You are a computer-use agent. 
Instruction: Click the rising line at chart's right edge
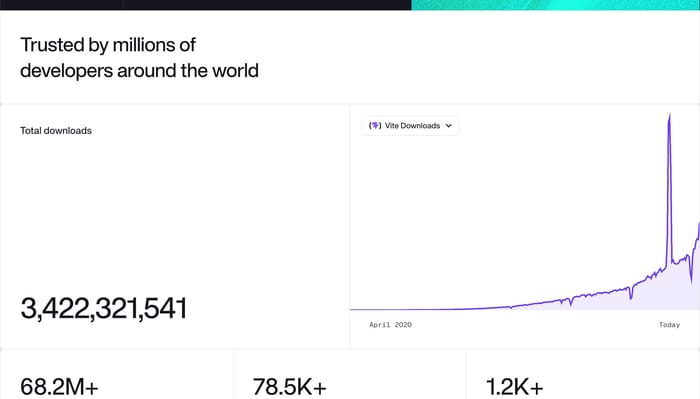(697, 239)
